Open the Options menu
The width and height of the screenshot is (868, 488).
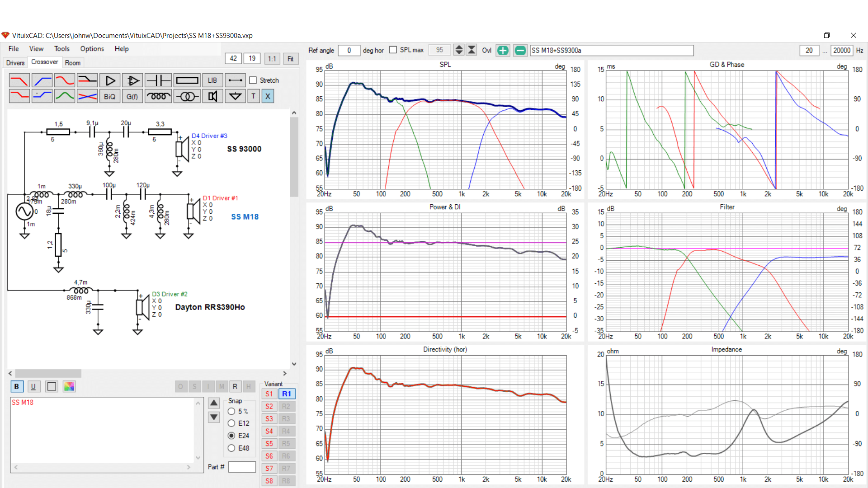(x=92, y=49)
